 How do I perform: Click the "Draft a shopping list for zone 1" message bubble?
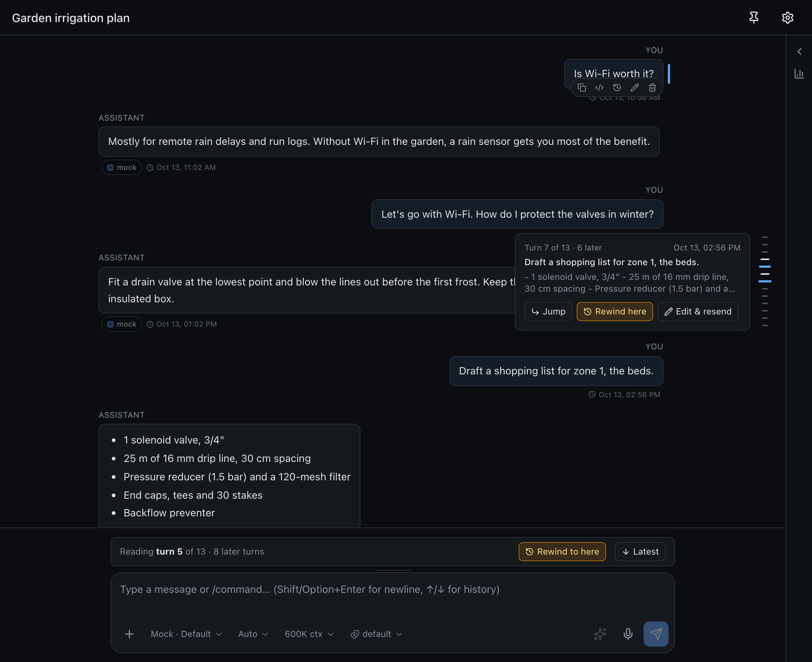(556, 371)
